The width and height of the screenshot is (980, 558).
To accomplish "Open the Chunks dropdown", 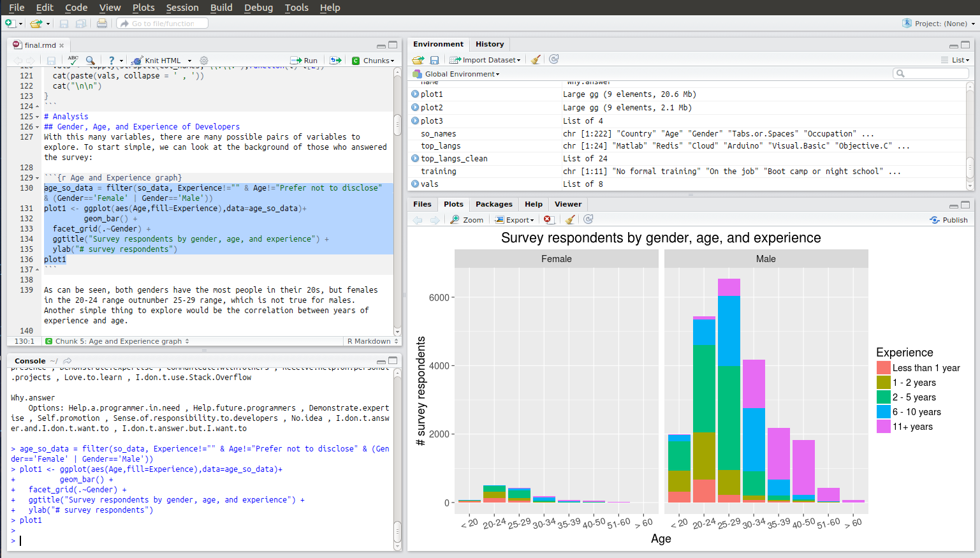I will pos(374,61).
